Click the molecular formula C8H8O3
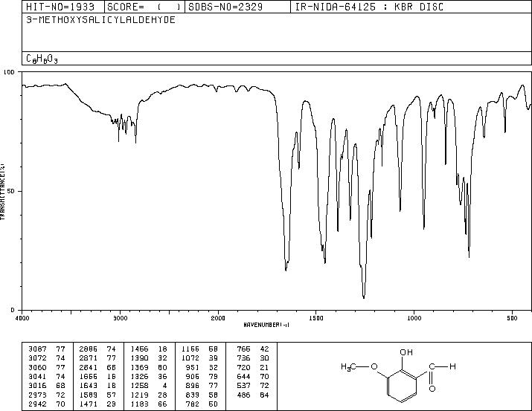Viewport: 532px width, 411px height. (42, 59)
